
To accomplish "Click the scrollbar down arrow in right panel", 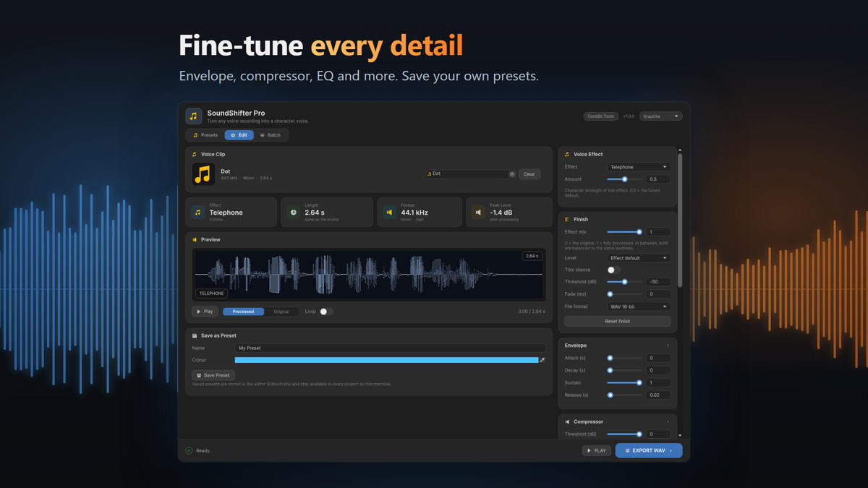I will 679,435.
